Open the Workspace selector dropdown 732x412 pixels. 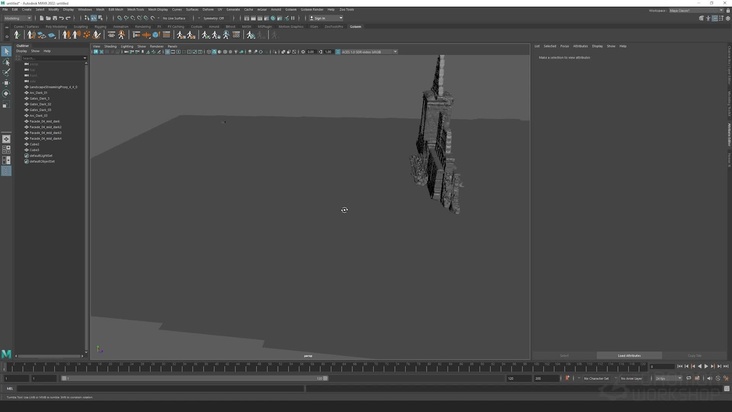(696, 10)
